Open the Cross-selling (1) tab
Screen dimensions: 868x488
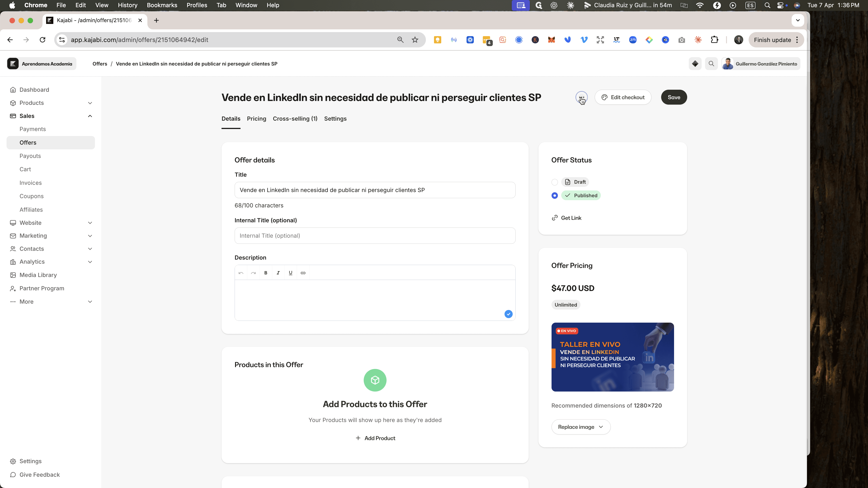coord(295,119)
